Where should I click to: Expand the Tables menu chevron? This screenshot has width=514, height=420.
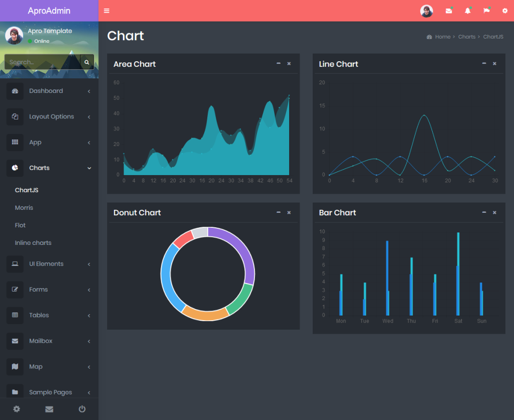[89, 316]
